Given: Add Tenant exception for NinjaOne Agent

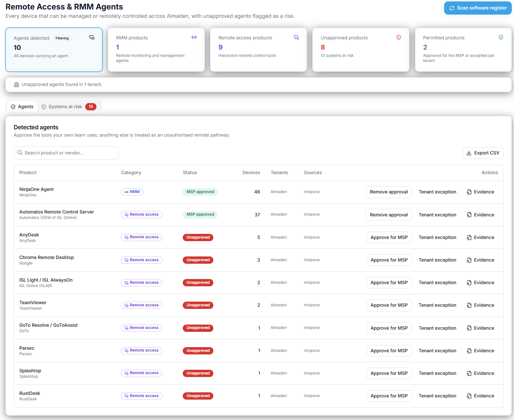Looking at the screenshot, I should pos(437,192).
